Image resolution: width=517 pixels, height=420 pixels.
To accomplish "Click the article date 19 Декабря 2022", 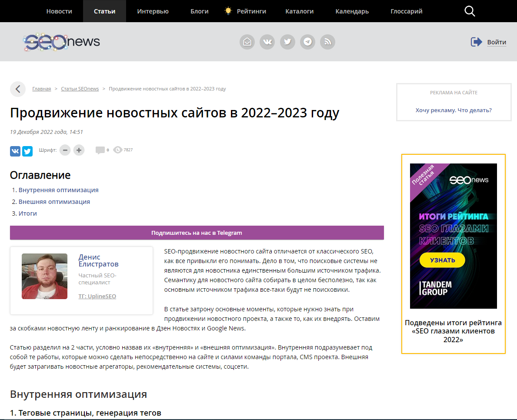I will pos(47,132).
